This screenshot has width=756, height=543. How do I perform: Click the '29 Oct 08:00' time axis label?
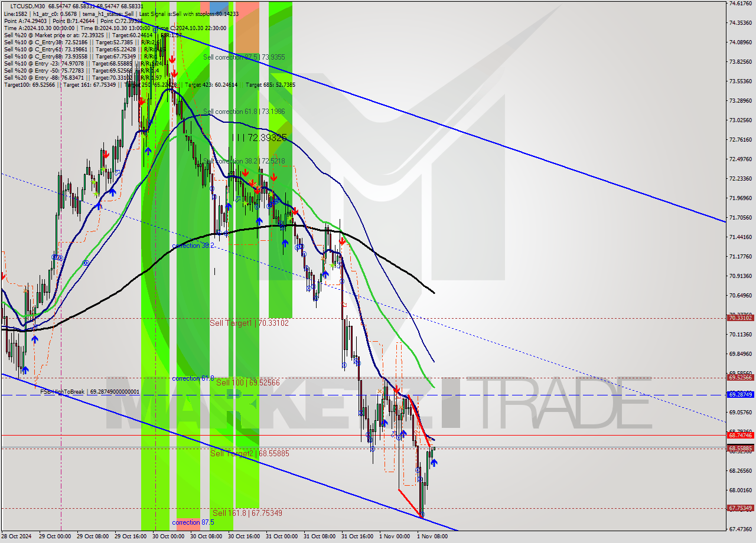92,537
